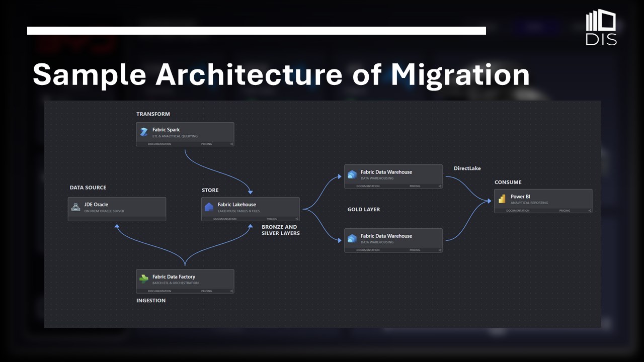This screenshot has width=644, height=362.
Task: Select the 'Fabric Spark' node title
Action: point(166,130)
